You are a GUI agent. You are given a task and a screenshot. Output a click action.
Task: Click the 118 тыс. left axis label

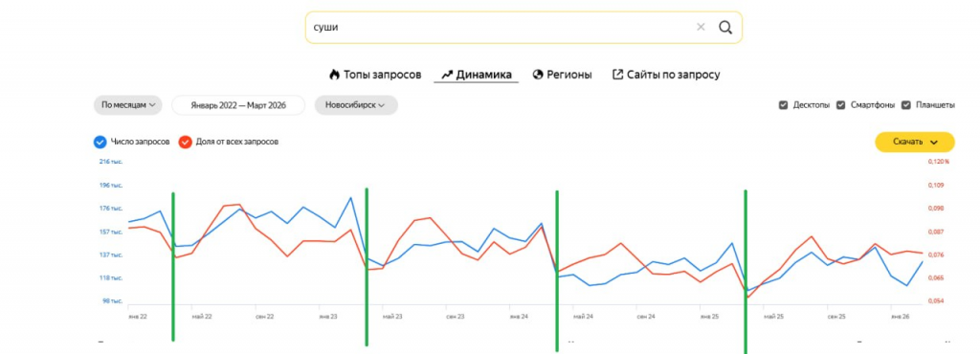click(x=111, y=277)
